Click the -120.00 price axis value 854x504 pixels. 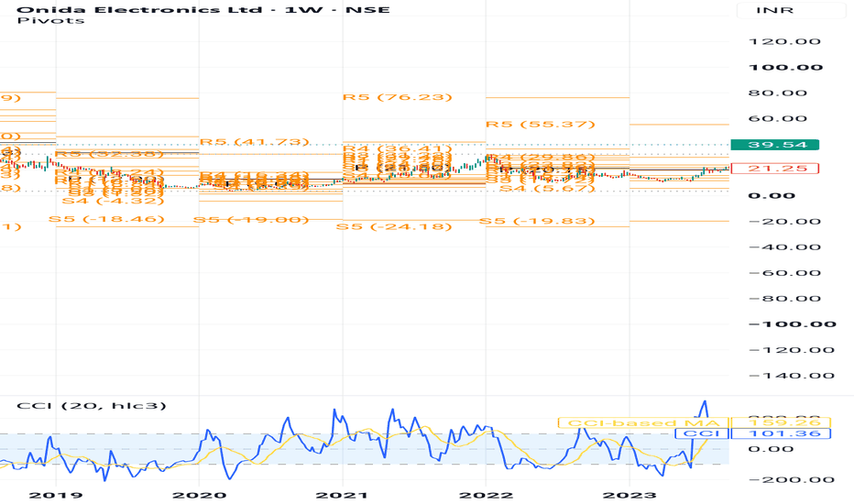point(792,350)
